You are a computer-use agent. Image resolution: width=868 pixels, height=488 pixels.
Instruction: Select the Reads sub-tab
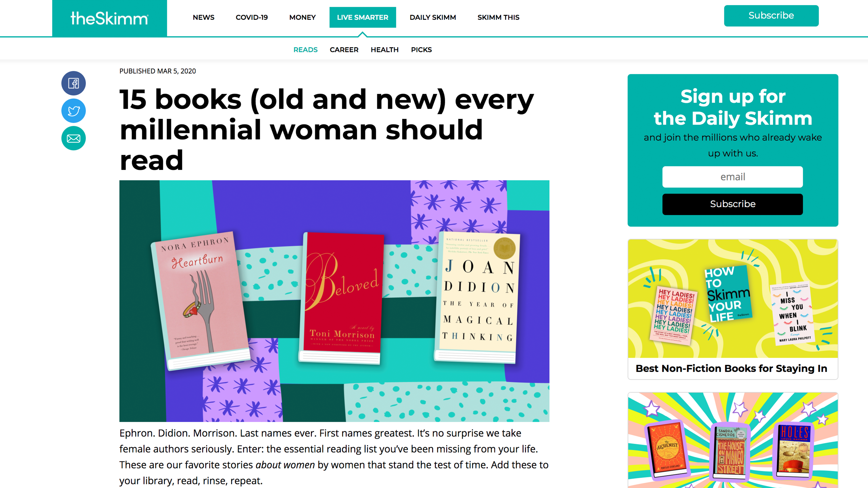click(x=305, y=50)
